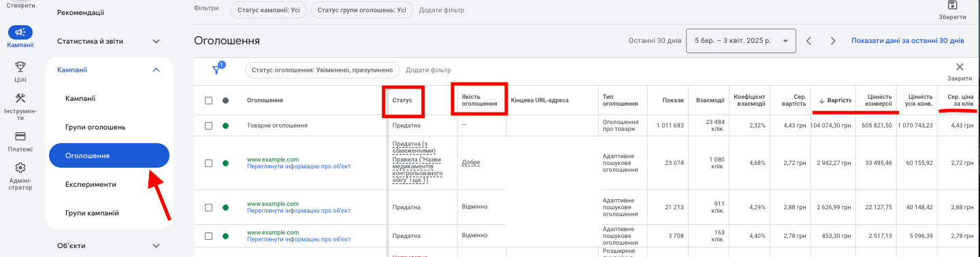
Task: Click status dot of Товарне оголошення row
Action: pos(225,125)
